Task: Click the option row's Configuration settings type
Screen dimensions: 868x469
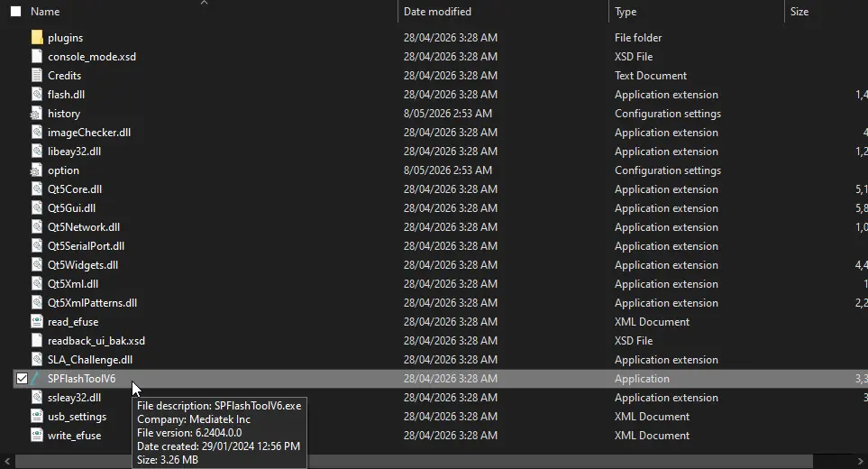Action: coord(668,170)
